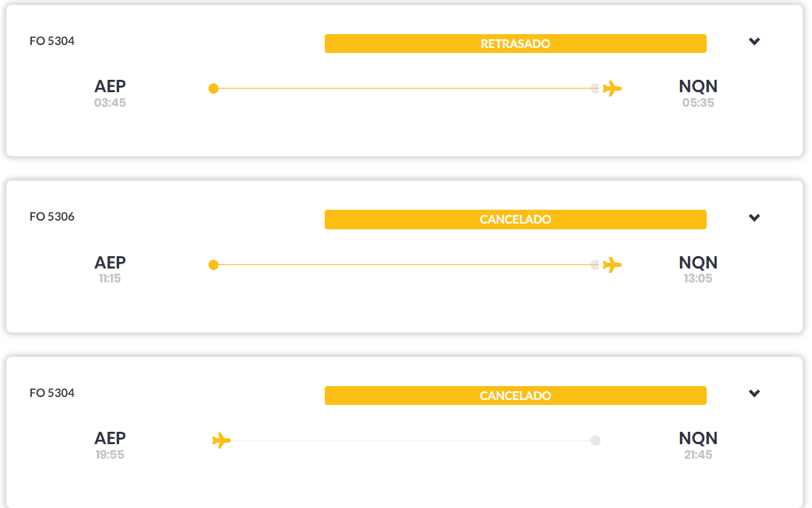812x508 pixels.
Task: Click the yellow origin dot of the 03:45 flight
Action: [x=214, y=89]
